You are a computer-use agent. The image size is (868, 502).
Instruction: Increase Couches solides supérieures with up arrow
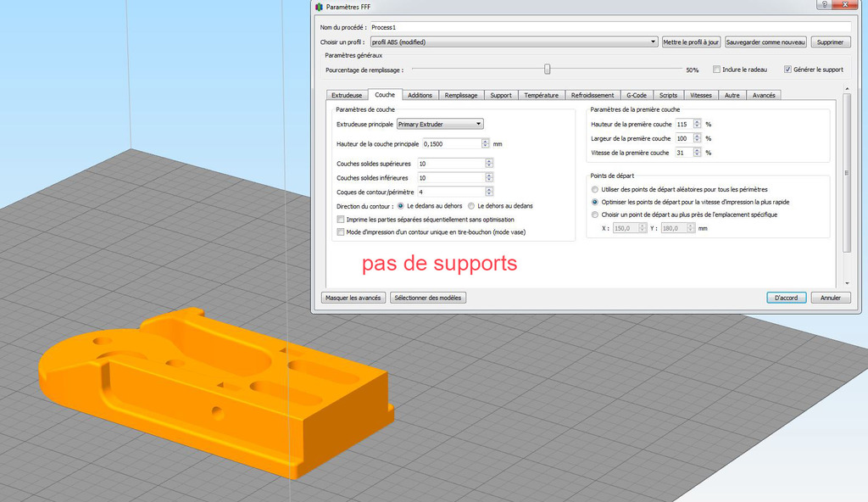click(488, 160)
